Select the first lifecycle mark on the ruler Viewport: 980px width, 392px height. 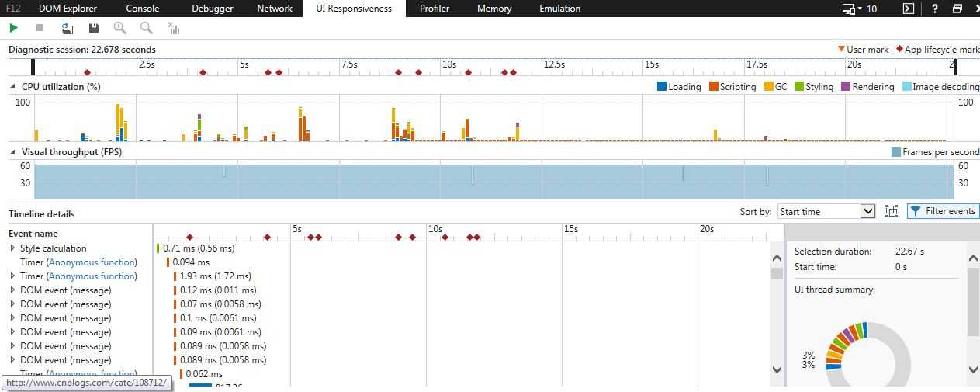87,72
